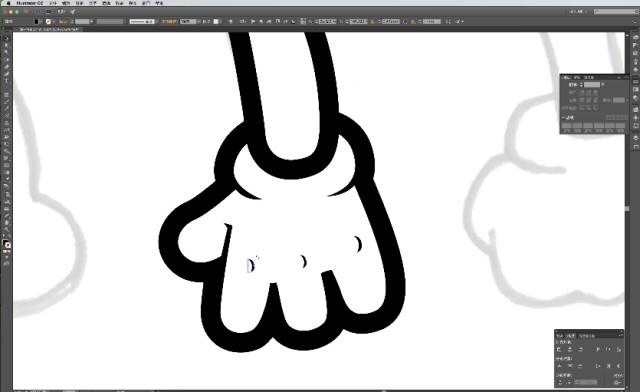Click the miter limit field in Stroke panel
The image size is (640, 392).
coord(619,100)
